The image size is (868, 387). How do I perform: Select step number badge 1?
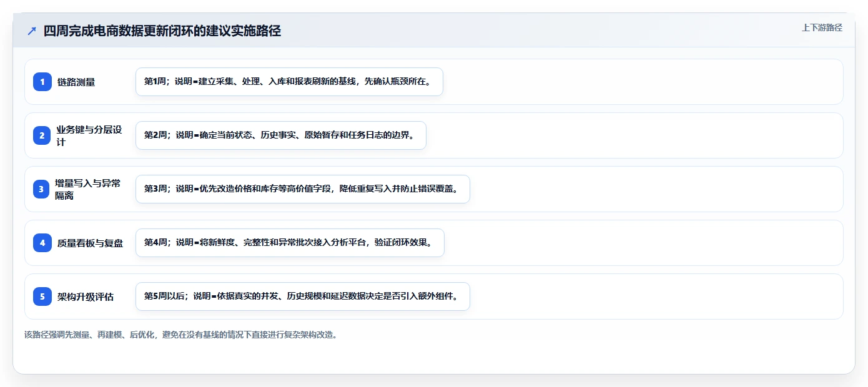point(42,82)
